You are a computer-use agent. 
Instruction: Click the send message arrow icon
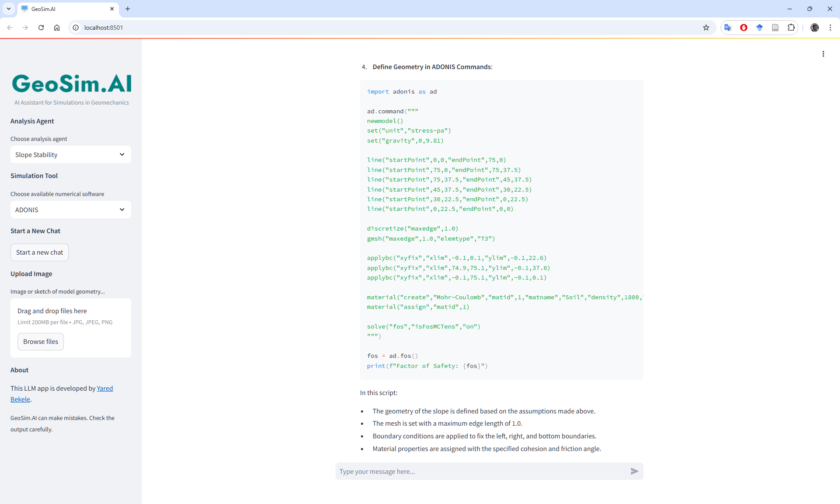pyautogui.click(x=634, y=471)
